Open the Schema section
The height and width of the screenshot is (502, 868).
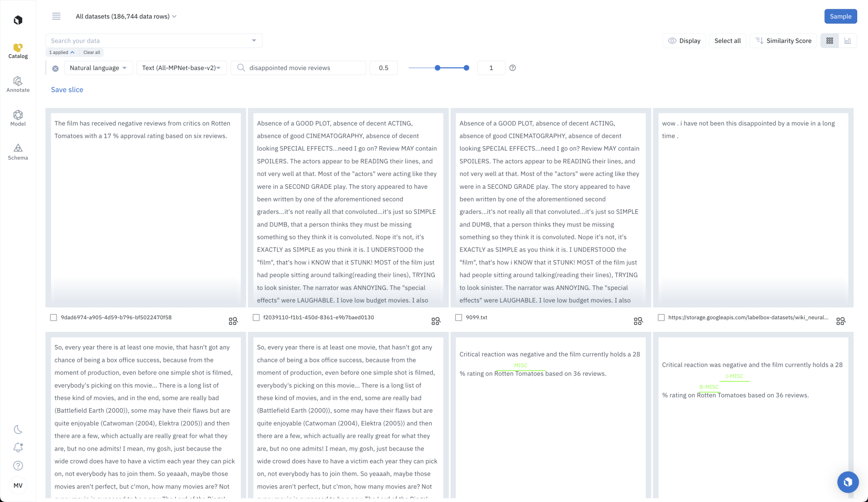coord(18,152)
